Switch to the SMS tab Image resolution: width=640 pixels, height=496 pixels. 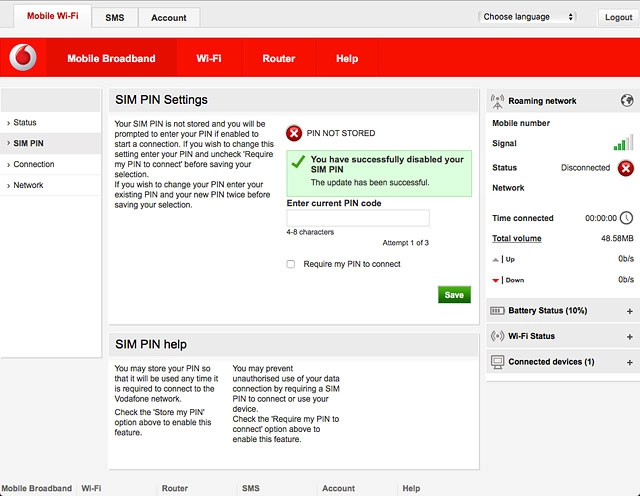(115, 18)
